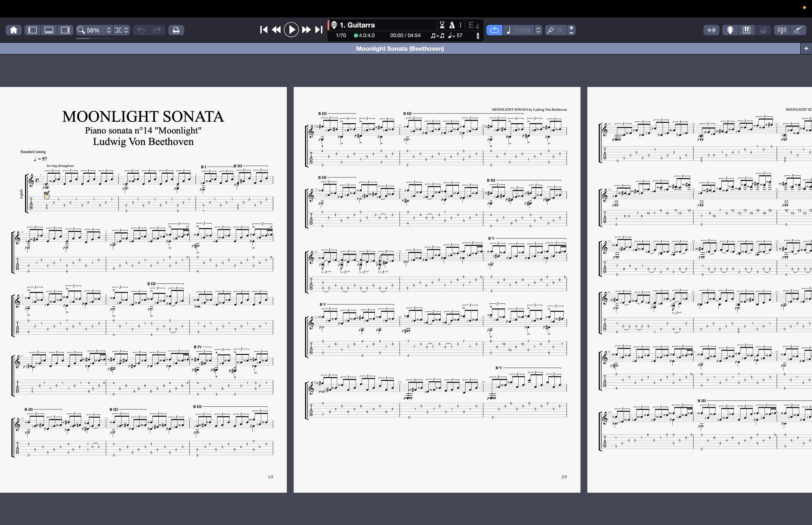Show the piano keyboard view

[746, 30]
